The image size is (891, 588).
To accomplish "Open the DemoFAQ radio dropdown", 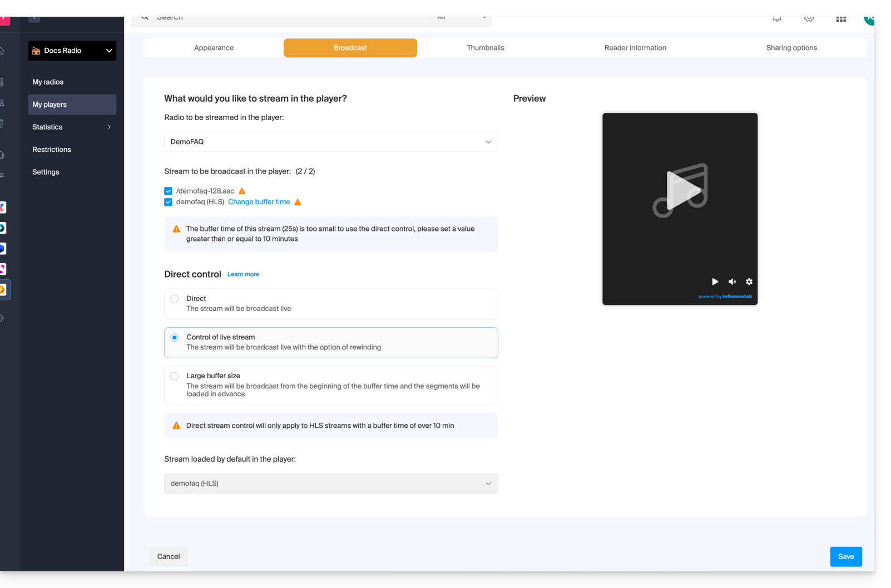I will [331, 142].
